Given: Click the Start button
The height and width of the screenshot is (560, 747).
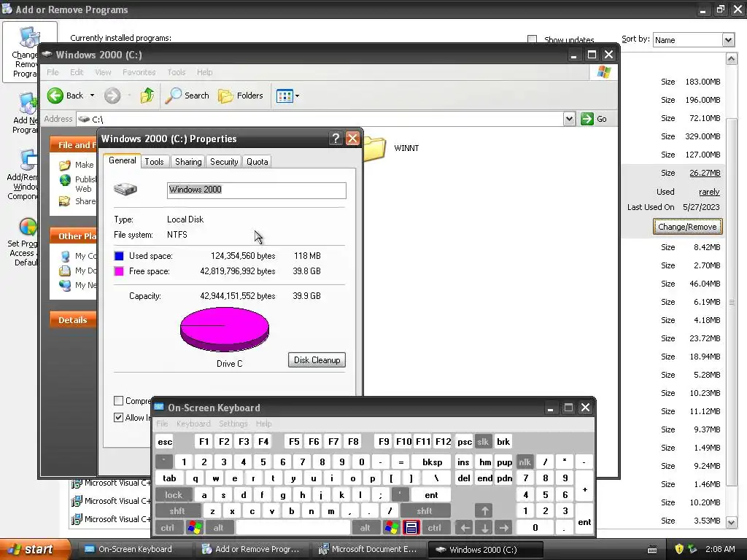Looking at the screenshot, I should (x=35, y=550).
